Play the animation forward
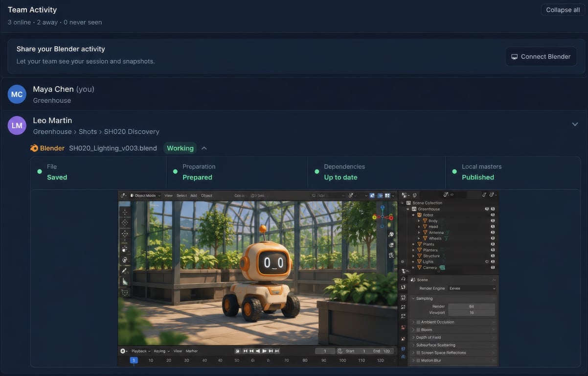 pos(265,351)
